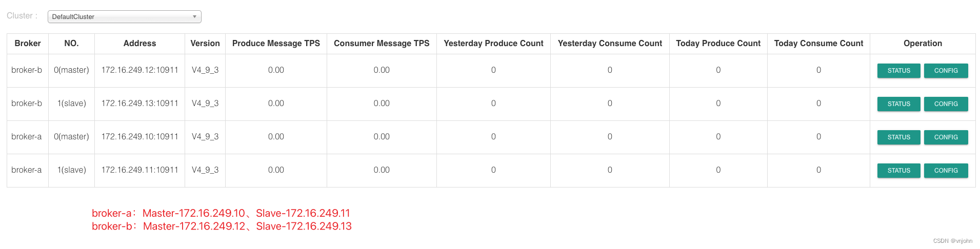View CONFIG of broker-a master 172.16.249.10

(946, 137)
